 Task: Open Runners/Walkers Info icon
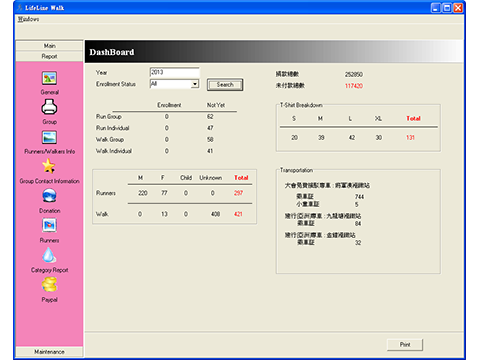pyautogui.click(x=49, y=137)
